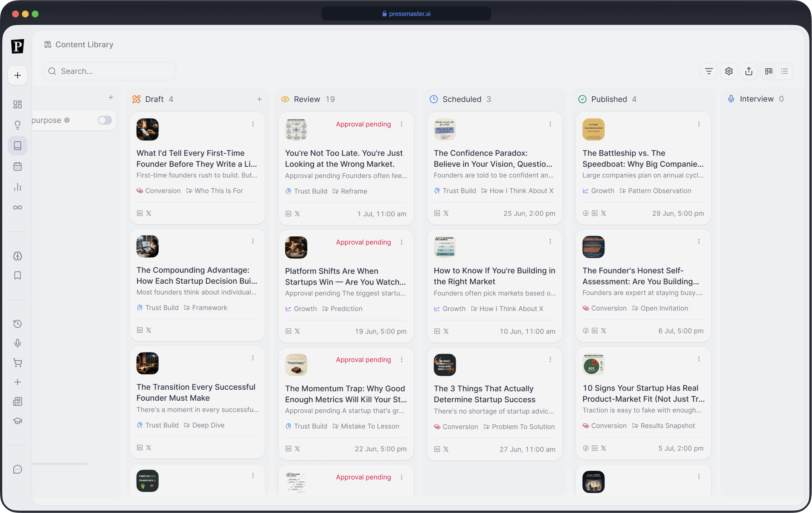Open options menu for Battleship vs. Speedboat card
This screenshot has width=812, height=513.
click(x=699, y=124)
